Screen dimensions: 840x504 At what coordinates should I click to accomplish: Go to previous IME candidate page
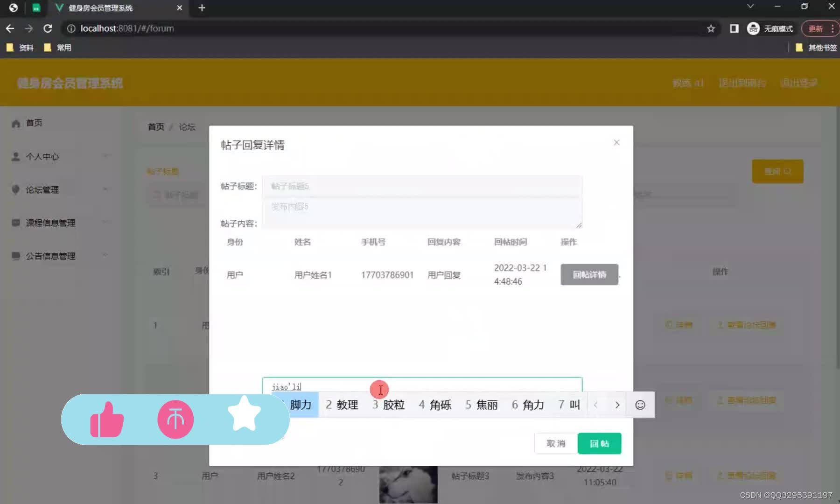(595, 405)
